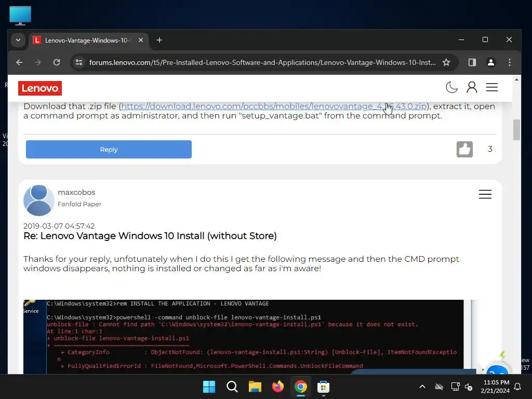Click the muted volume tray icon
Screen dimensions: 532x399
(x=469, y=387)
